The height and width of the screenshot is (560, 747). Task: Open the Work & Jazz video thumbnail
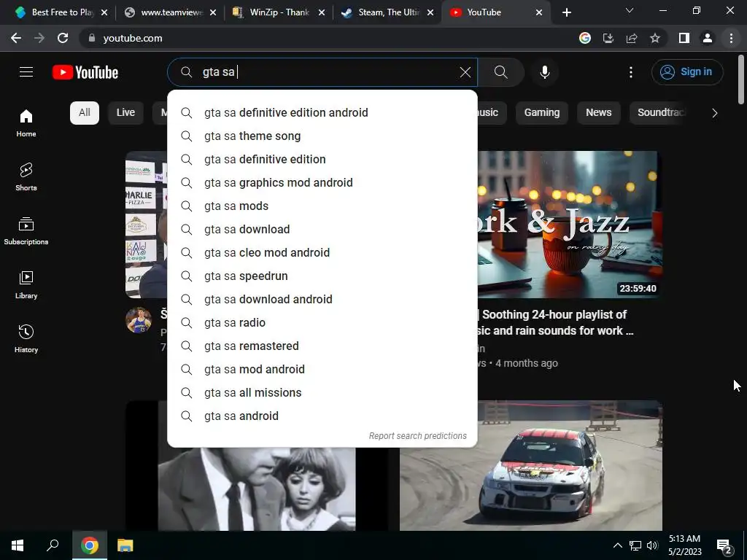[570, 225]
